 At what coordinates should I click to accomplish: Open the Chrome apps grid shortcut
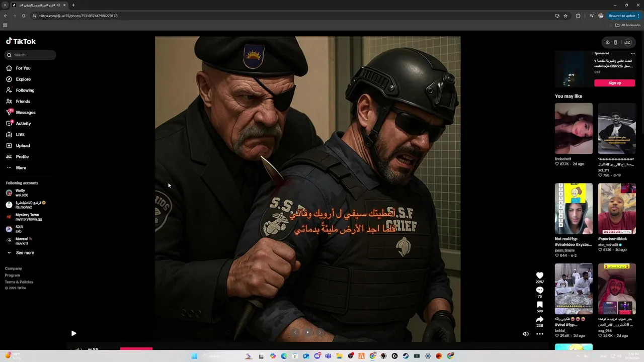pos(5,25)
